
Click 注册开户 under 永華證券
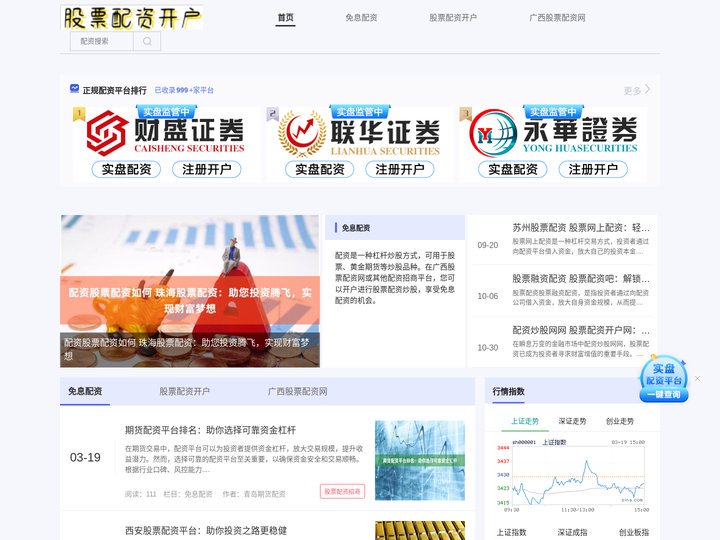593,169
